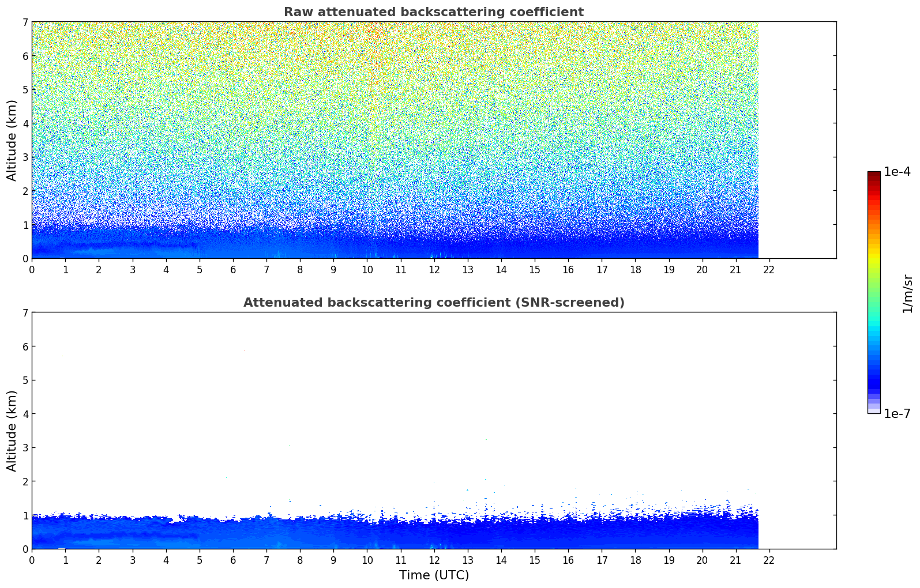Click the 'Attenuated backscattering coefficient (SNR-screened)' title
The height and width of the screenshot is (588, 920).
pyautogui.click(x=434, y=303)
